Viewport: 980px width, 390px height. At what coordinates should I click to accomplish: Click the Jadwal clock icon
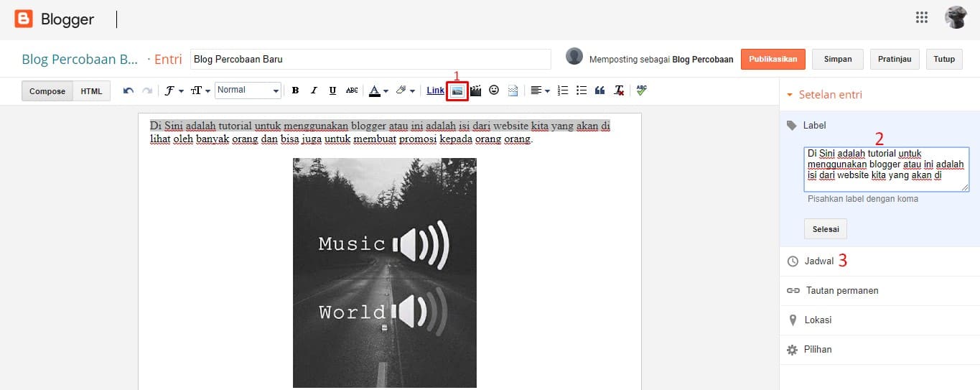793,261
